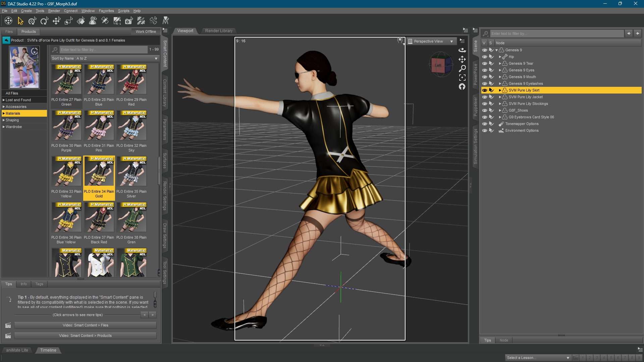644x362 pixels.
Task: Click Video: Smart Content > Products button
Action: (x=85, y=336)
